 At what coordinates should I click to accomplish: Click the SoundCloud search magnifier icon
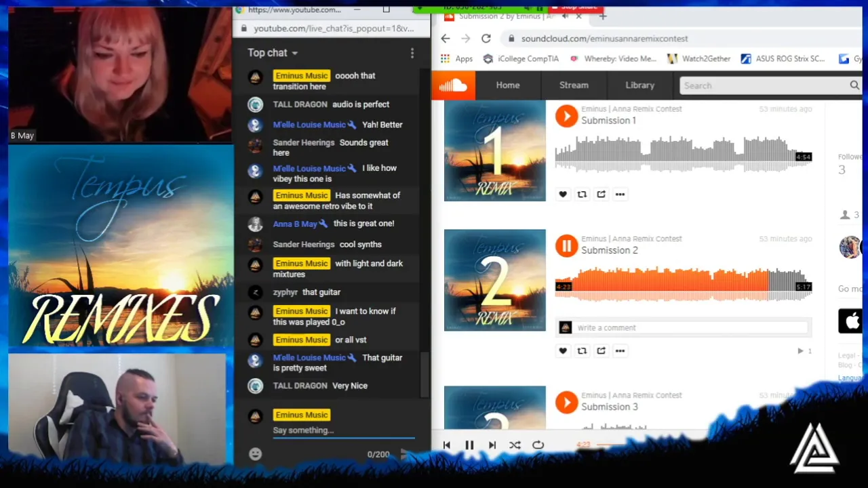[854, 85]
